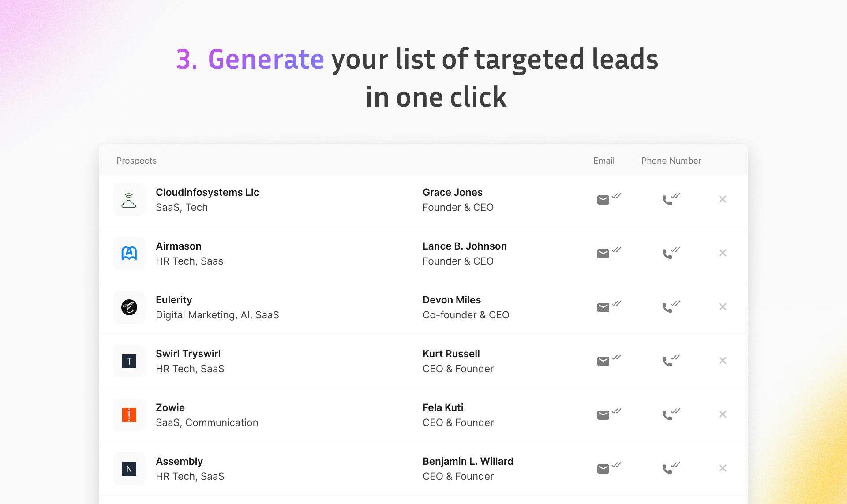This screenshot has height=504, width=847.
Task: Click the Eulerity company logo icon
Action: 129,307
